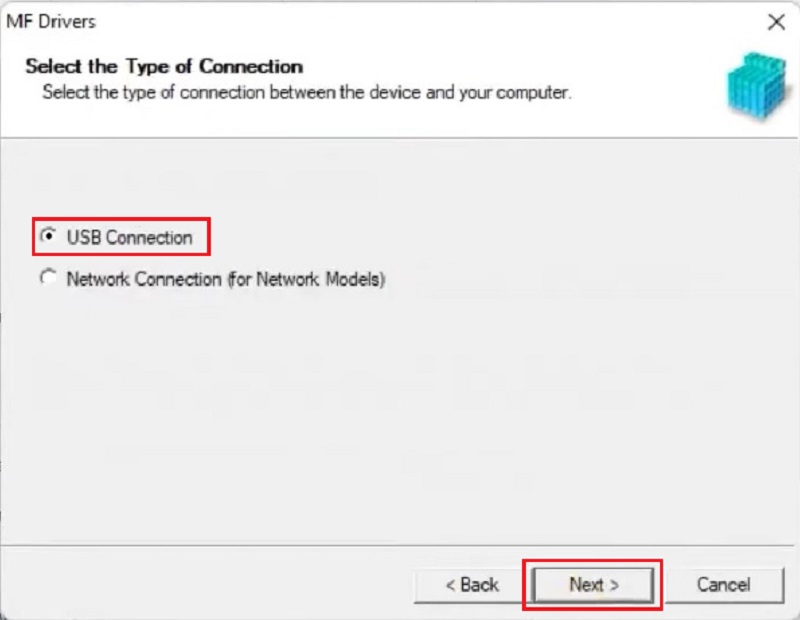Click the Select the Type of Connection heading
The image size is (800, 620).
pos(164,66)
